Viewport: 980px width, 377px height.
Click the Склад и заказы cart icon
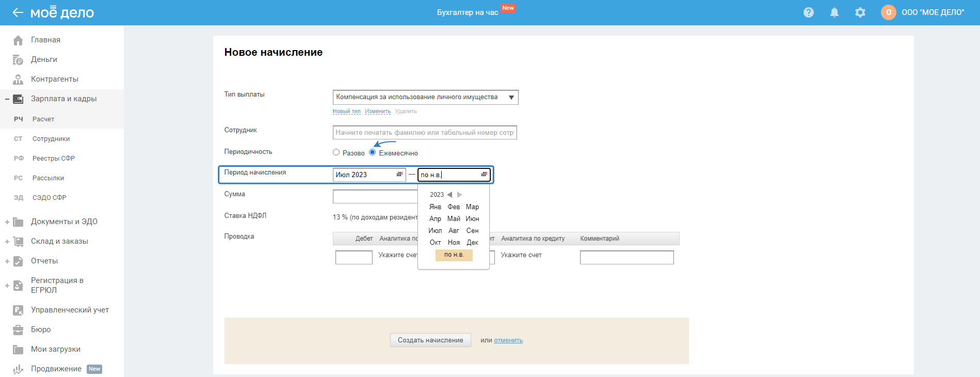click(x=18, y=242)
